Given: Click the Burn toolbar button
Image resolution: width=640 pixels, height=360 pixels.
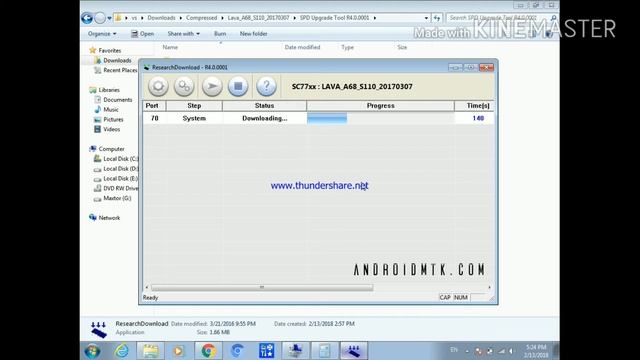Looking at the screenshot, I should tap(220, 34).
